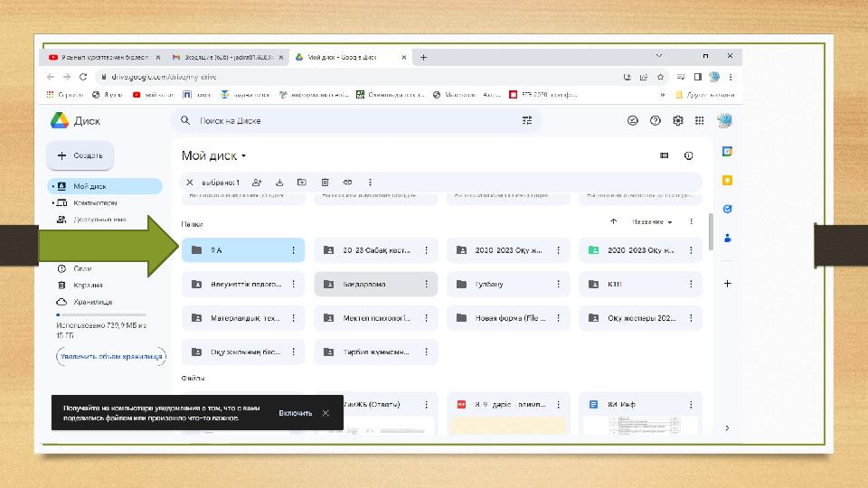Open menu for КТП folder
The width and height of the screenshot is (868, 488).
tap(691, 284)
